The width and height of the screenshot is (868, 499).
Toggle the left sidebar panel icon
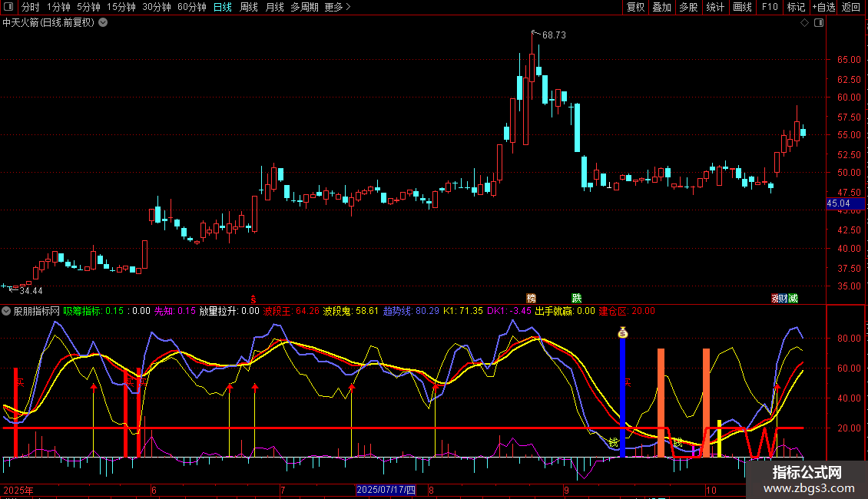(8, 7)
